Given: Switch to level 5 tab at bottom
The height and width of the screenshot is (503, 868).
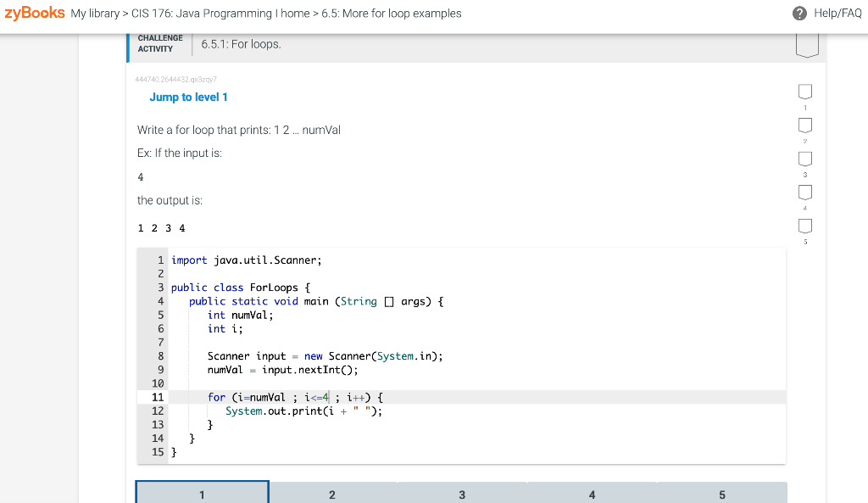Looking at the screenshot, I should [x=722, y=494].
